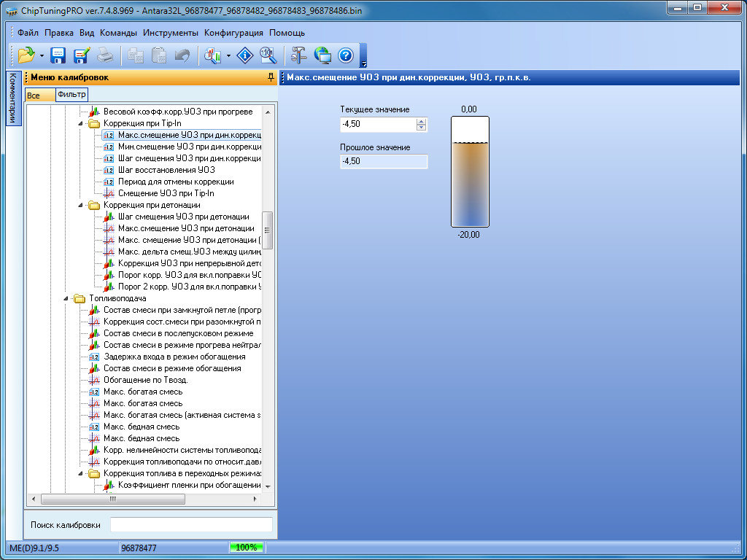Image resolution: width=747 pixels, height=560 pixels.
Task: Open the hammer and wrench settings icon
Action: point(298,55)
